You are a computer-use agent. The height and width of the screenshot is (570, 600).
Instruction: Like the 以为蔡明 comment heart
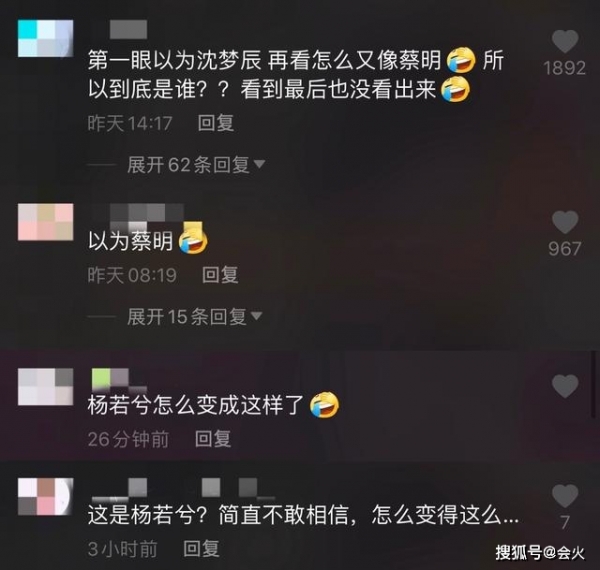(x=565, y=221)
